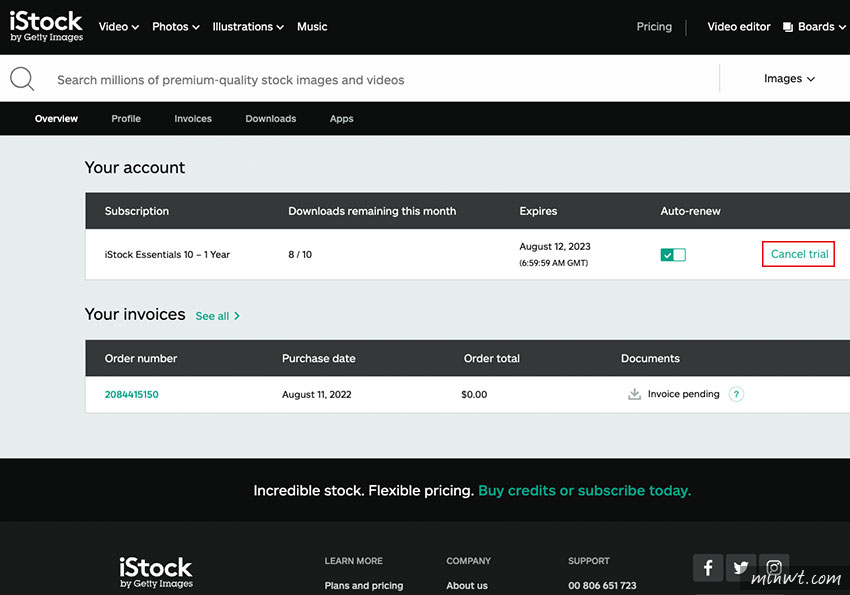Image resolution: width=850 pixels, height=595 pixels.
Task: Open order number 2084415150
Action: coord(132,394)
